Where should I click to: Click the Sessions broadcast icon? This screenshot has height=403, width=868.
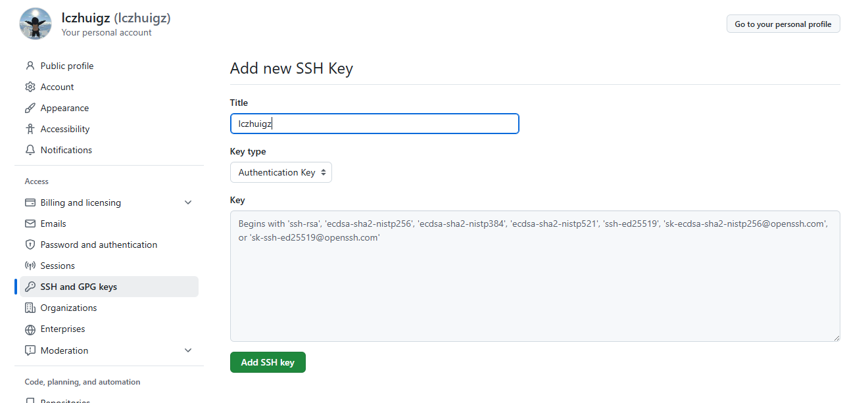pyautogui.click(x=30, y=266)
